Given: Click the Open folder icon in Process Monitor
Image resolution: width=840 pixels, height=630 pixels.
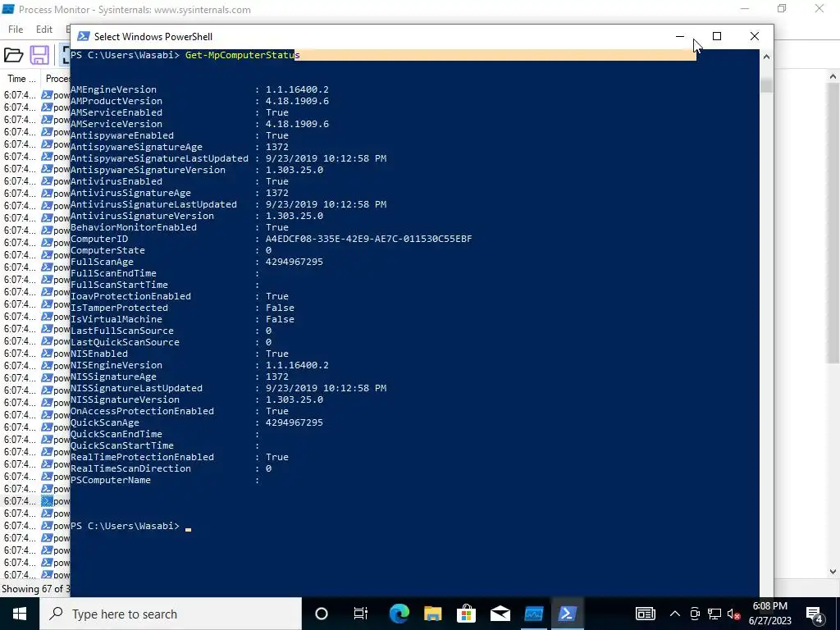Looking at the screenshot, I should 13,55.
